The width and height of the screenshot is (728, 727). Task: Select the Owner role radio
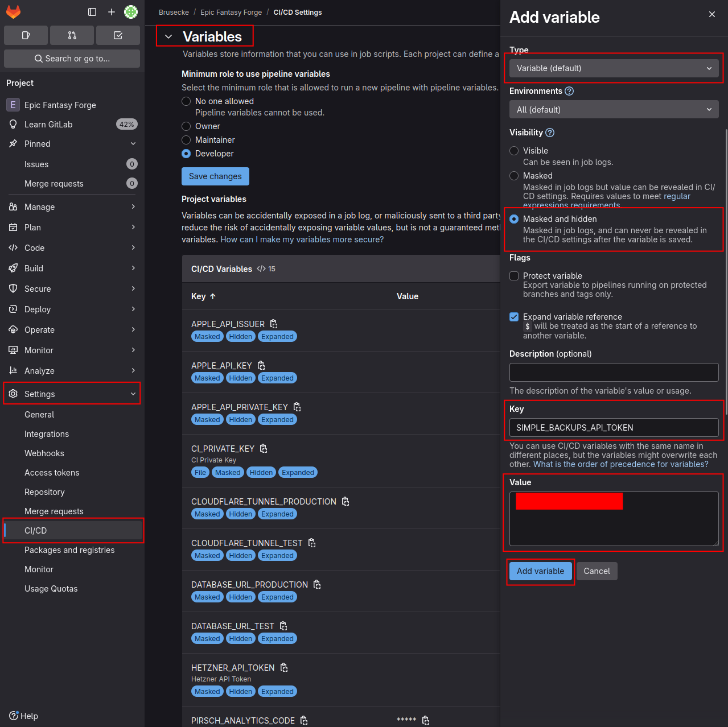186,126
